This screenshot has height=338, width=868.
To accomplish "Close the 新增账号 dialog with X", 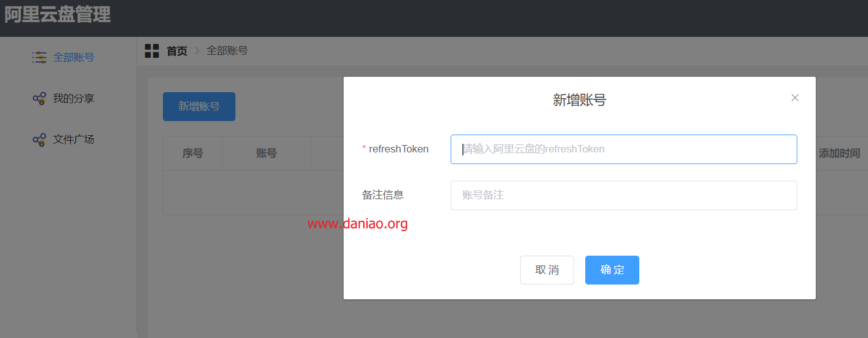I will pyautogui.click(x=795, y=98).
